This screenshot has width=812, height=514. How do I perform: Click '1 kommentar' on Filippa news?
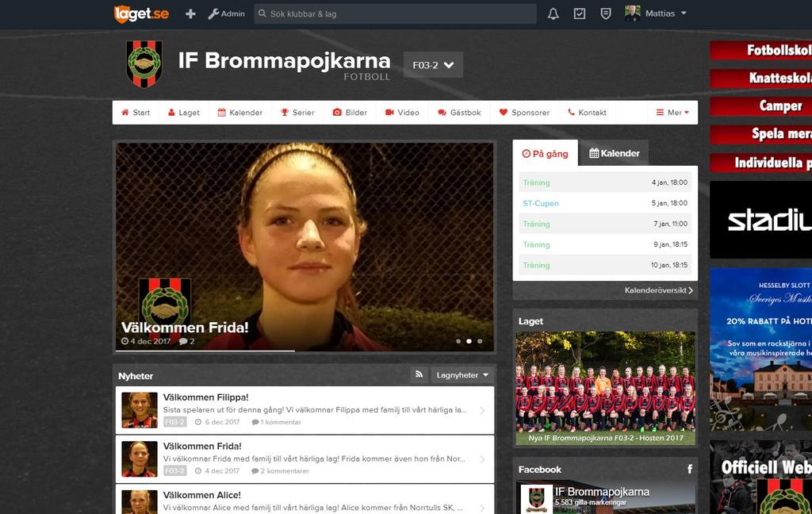277,422
